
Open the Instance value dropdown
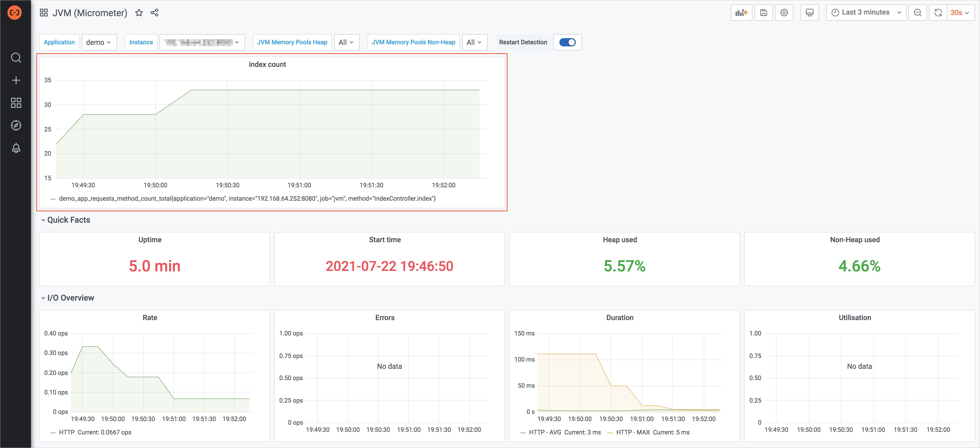point(202,42)
